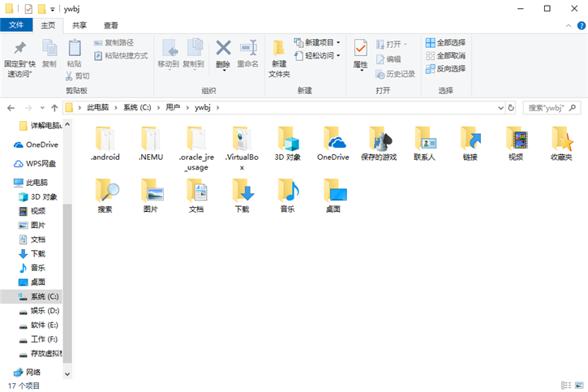This screenshot has width=588, height=392.
Task: Switch to large icons view in status bar
Action: (x=579, y=385)
